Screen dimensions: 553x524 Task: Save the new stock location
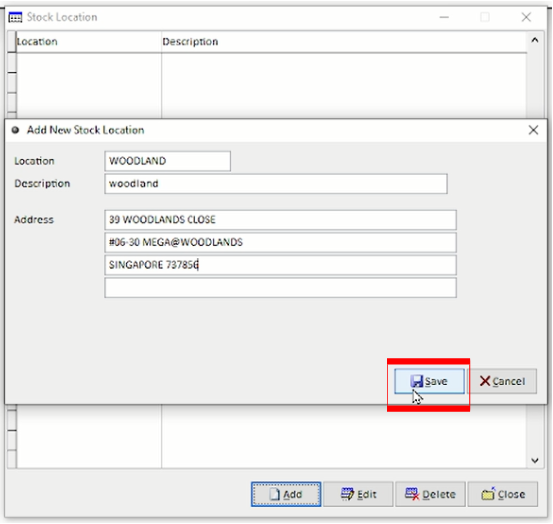[x=429, y=381]
